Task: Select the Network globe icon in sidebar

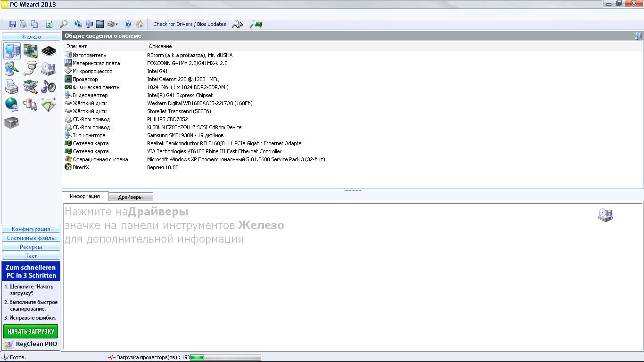Action: tap(12, 104)
